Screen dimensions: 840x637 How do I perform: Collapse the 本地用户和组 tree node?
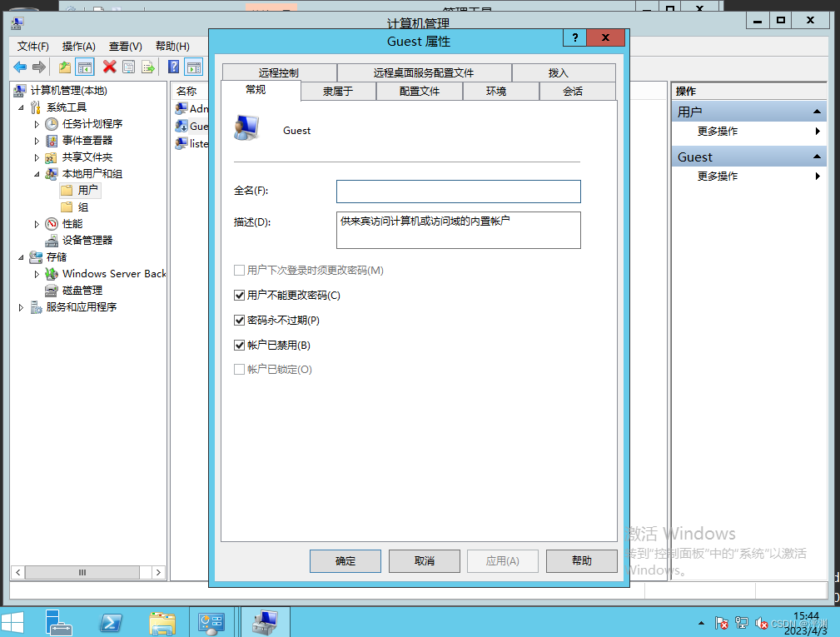37,174
